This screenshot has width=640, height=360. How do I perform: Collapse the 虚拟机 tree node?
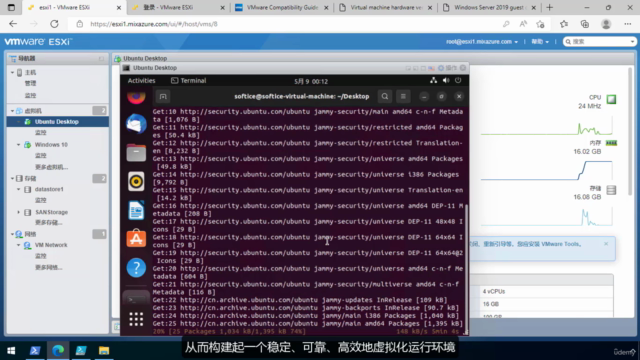12,111
